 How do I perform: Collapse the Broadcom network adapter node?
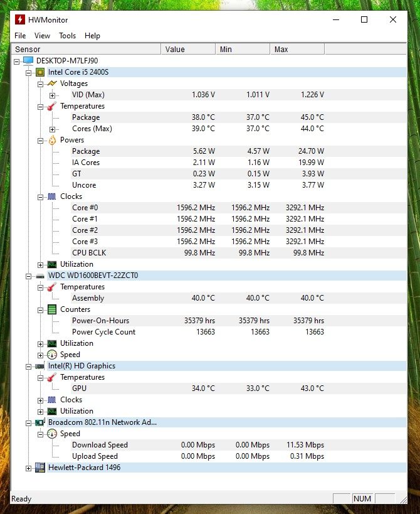(28, 423)
